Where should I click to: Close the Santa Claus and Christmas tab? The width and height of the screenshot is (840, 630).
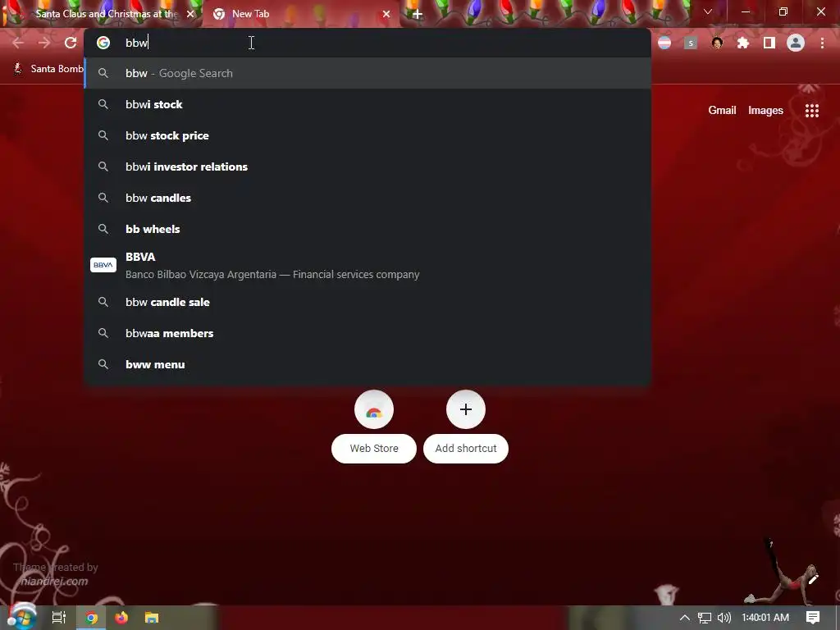click(x=190, y=14)
